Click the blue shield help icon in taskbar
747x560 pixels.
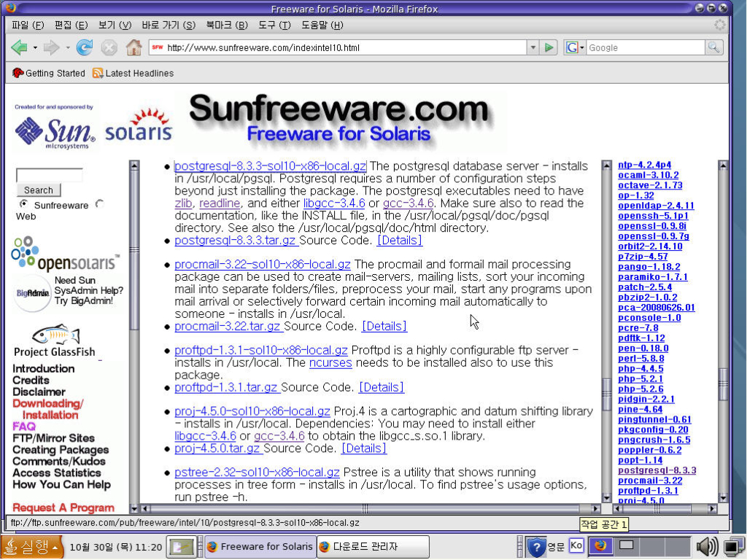536,547
